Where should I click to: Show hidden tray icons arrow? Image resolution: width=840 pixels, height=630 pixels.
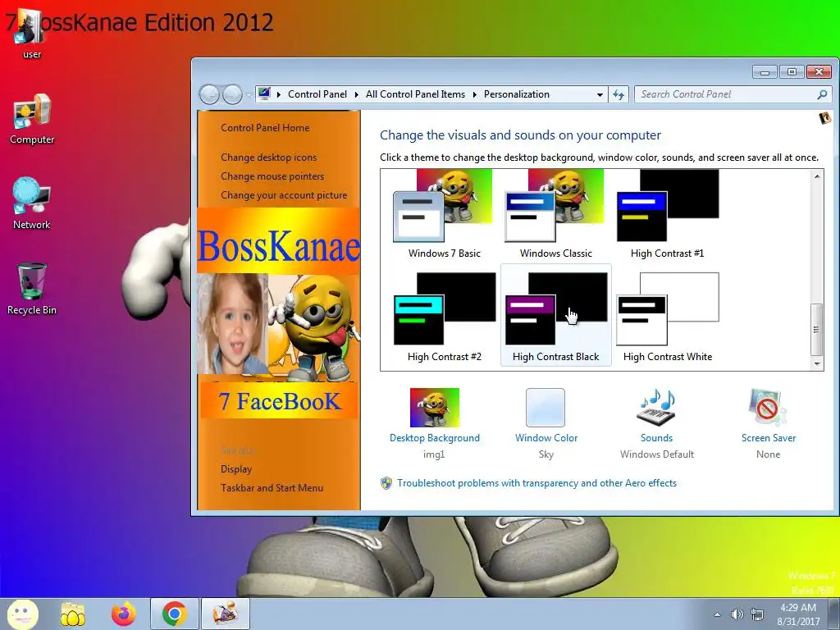click(717, 614)
